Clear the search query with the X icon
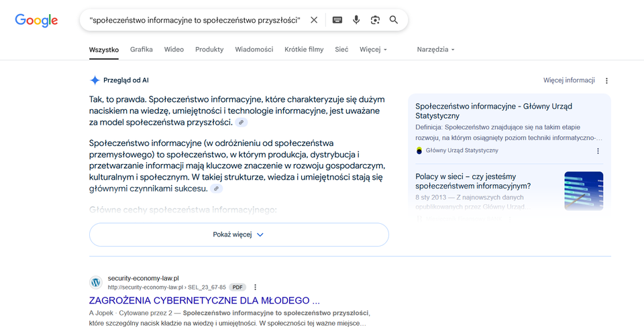The height and width of the screenshot is (329, 644). 314,20
